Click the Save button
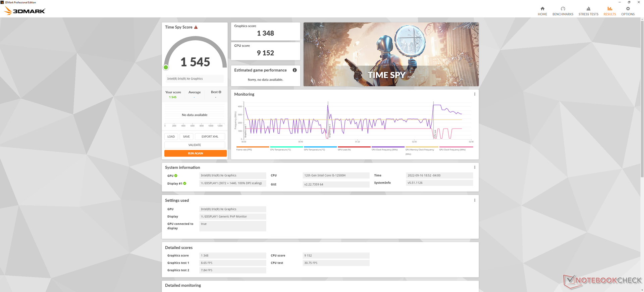 point(186,137)
